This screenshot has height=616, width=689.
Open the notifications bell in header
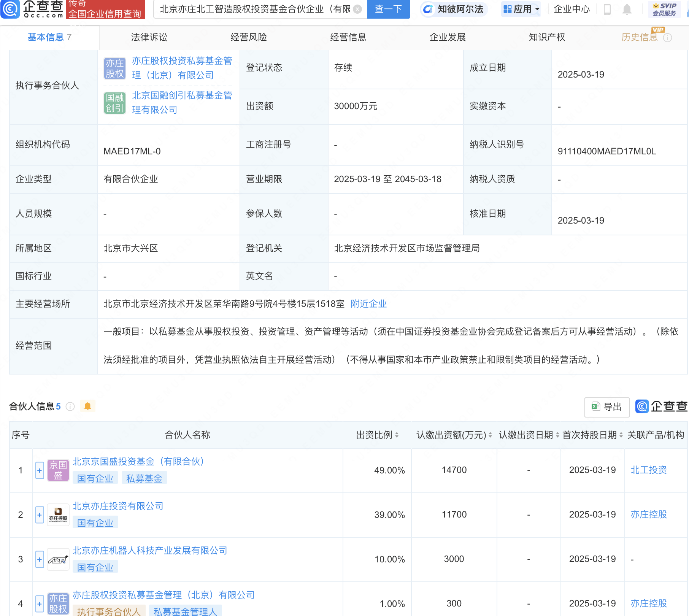(627, 9)
